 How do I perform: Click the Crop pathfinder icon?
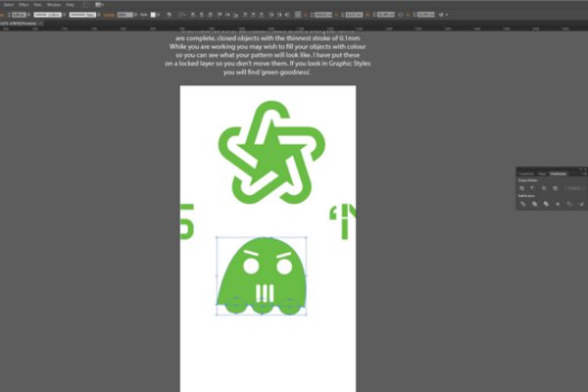(x=558, y=204)
